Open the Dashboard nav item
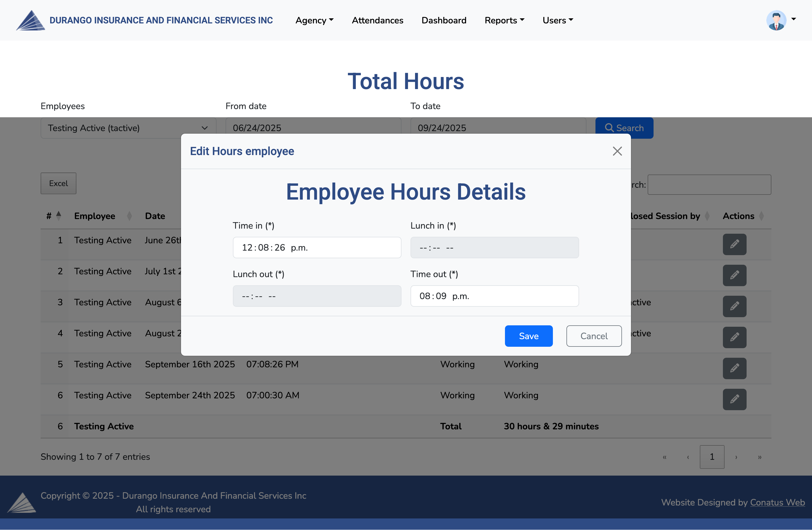 (x=443, y=21)
